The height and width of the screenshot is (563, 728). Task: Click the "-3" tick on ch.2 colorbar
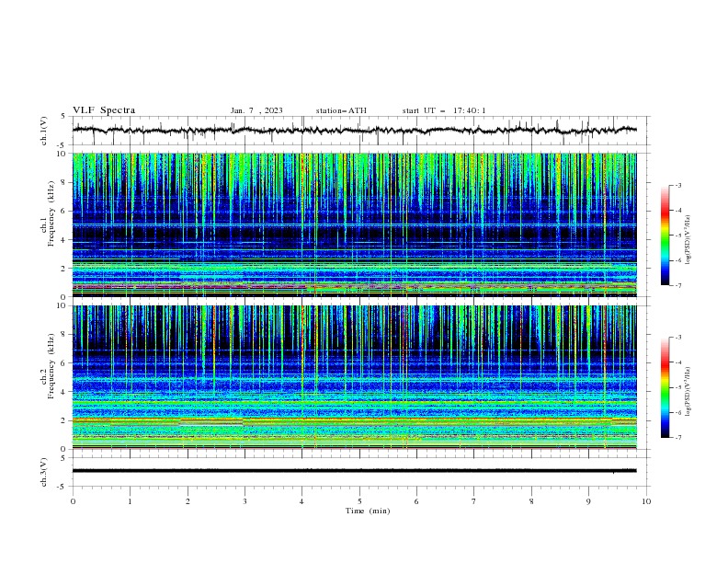pos(677,338)
